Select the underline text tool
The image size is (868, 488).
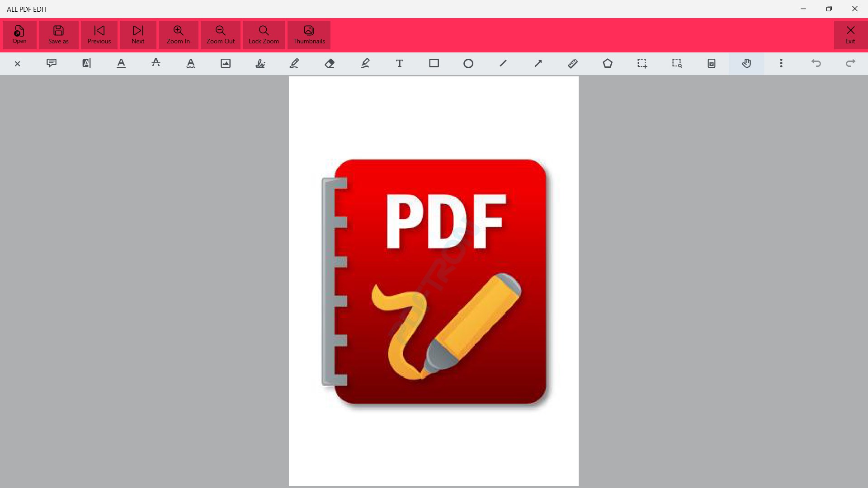pyautogui.click(x=121, y=63)
